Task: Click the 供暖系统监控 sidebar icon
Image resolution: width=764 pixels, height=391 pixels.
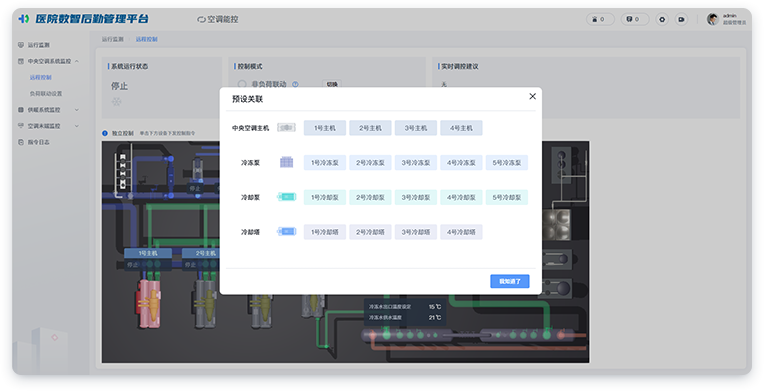Action: pos(20,110)
